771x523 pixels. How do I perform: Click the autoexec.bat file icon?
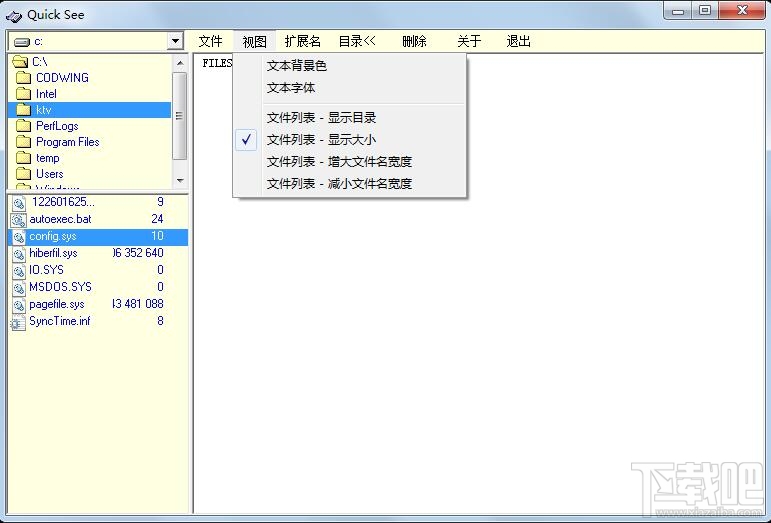coord(19,220)
